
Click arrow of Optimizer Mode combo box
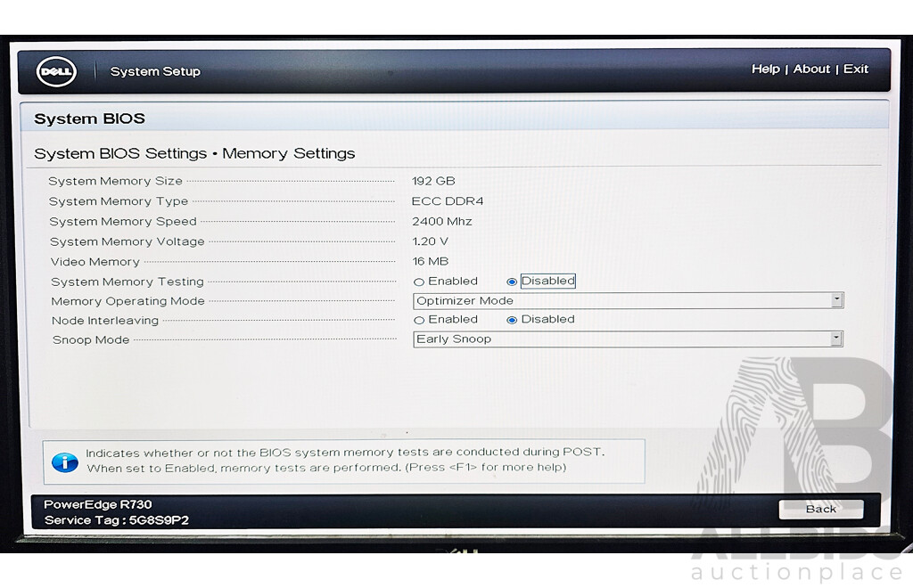[x=836, y=300]
